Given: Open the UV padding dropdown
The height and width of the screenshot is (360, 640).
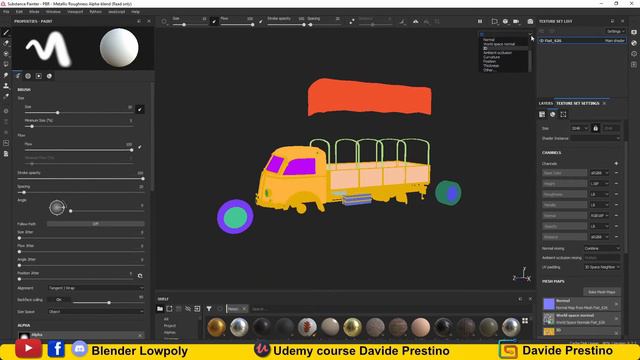Looking at the screenshot, I should pyautogui.click(x=602, y=267).
